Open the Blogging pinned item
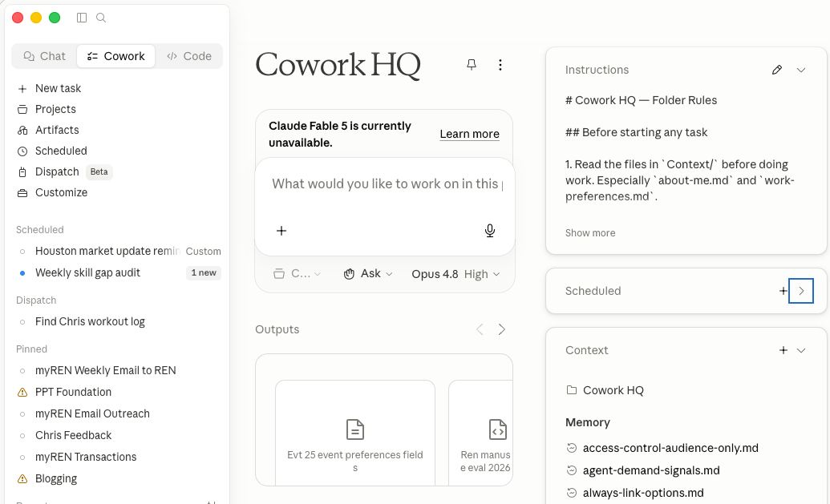The image size is (830, 504). (56, 479)
